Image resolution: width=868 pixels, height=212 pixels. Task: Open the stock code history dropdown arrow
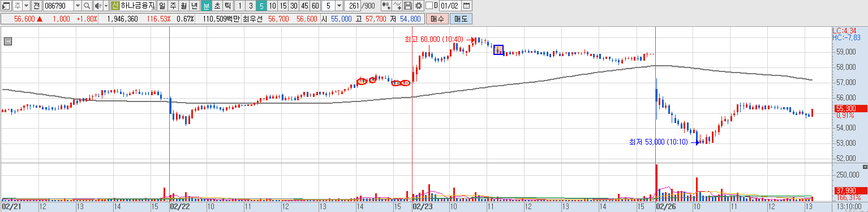coord(78,6)
